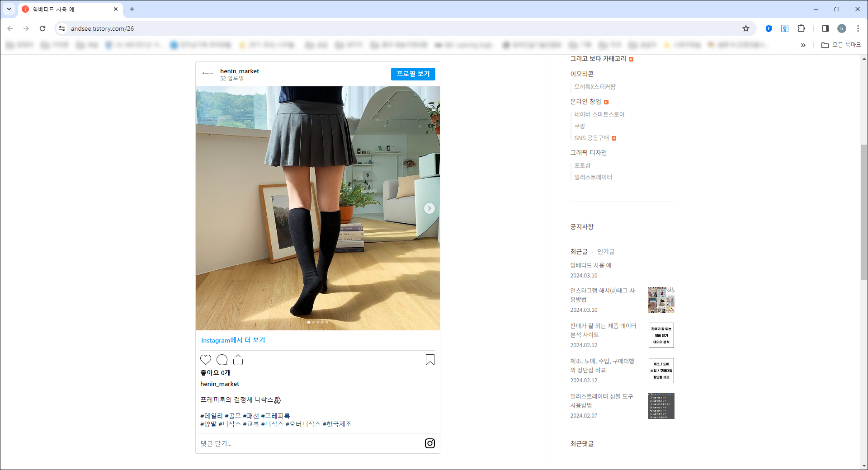Click the embedded skirt and socks photo
Viewport: 868px width, 470px height.
tap(318, 208)
